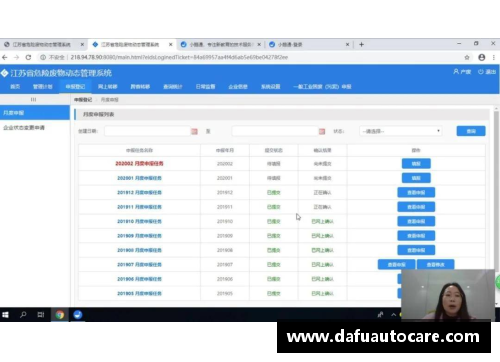This screenshot has width=500, height=362.
Task: Open 查询统计 menu item
Action: pos(173,87)
